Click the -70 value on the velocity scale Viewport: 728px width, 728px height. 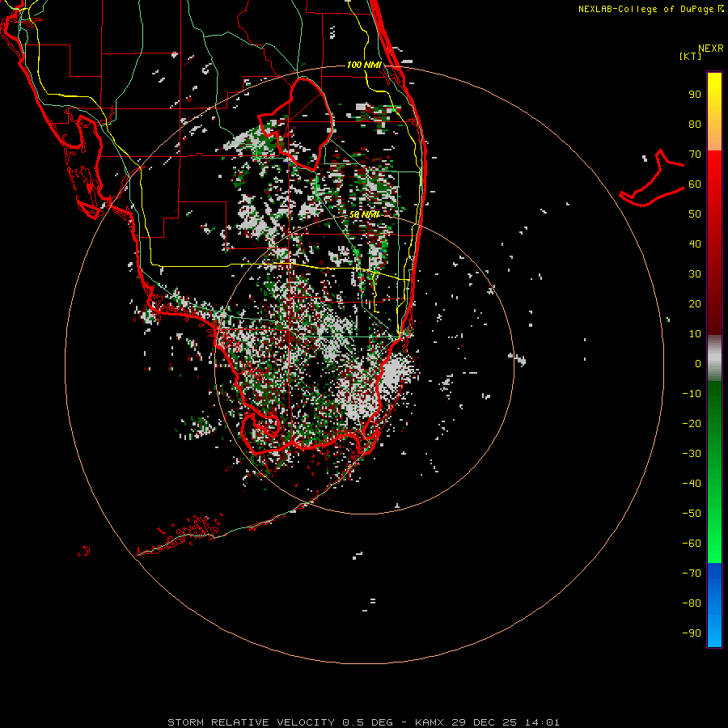coord(692,574)
